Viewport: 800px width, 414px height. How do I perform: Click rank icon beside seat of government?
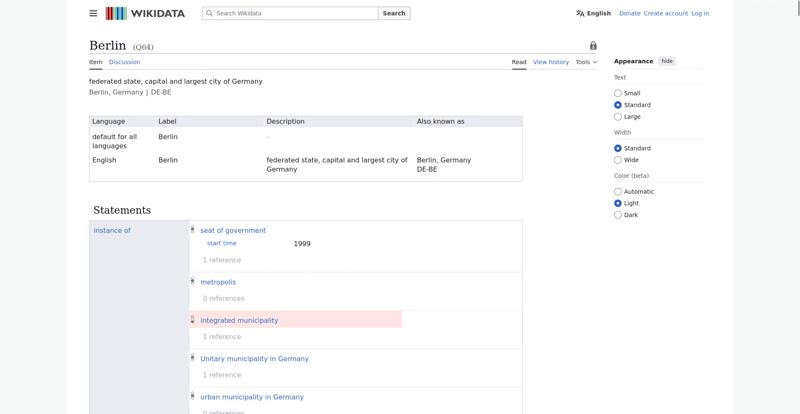pos(192,230)
